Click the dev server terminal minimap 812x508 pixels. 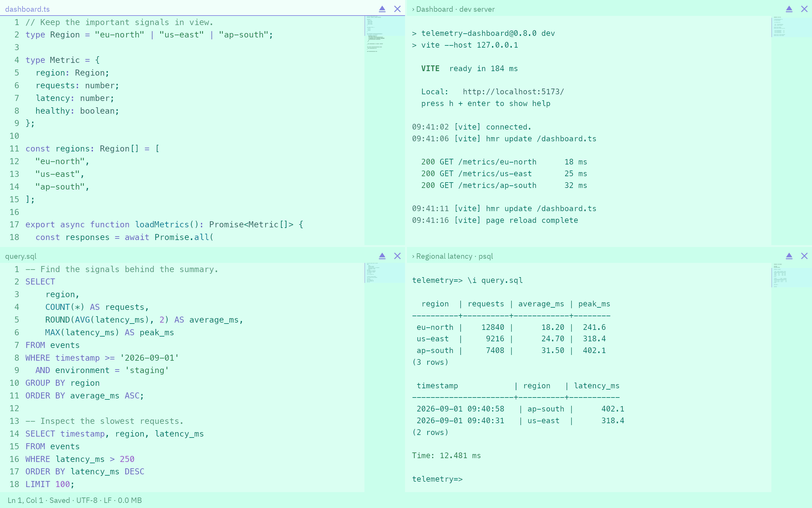coord(791,130)
